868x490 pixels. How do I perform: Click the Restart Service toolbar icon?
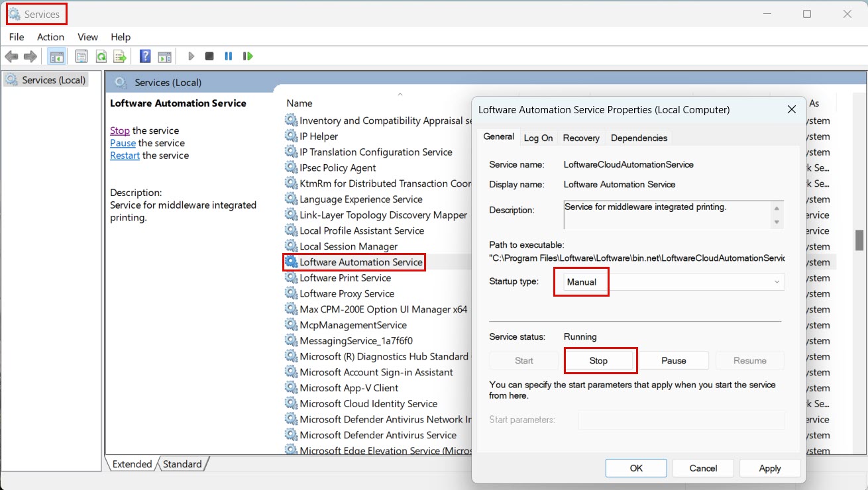(x=248, y=56)
